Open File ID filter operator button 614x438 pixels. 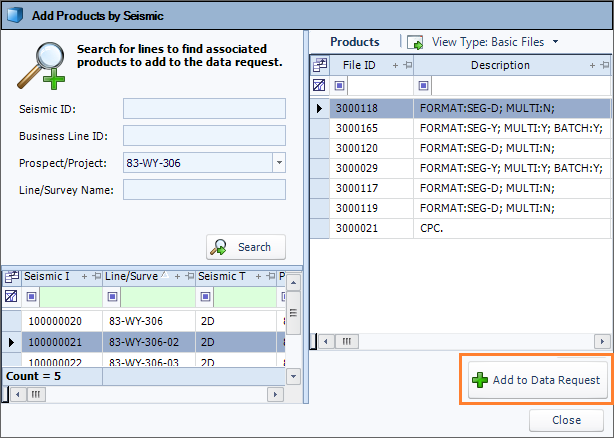(340, 85)
